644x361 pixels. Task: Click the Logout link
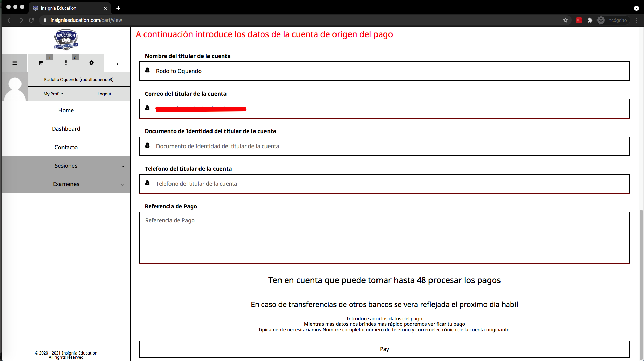104,94
